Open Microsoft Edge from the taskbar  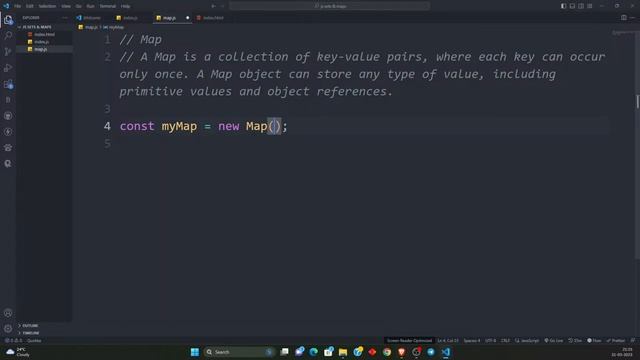click(313, 352)
